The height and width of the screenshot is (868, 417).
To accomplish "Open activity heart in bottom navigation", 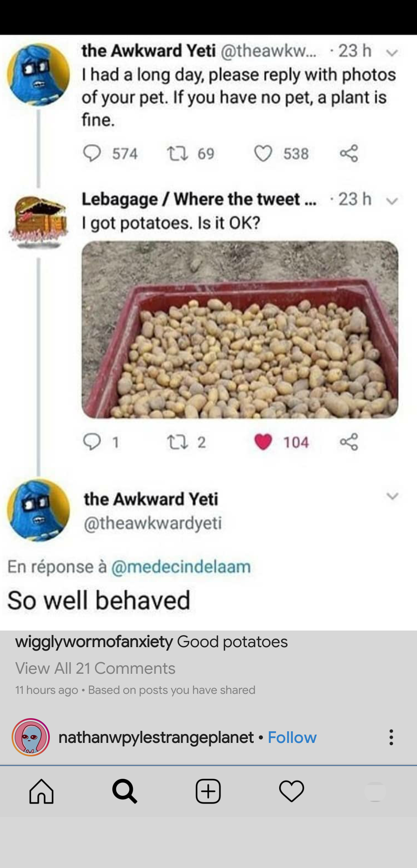I will tap(292, 791).
